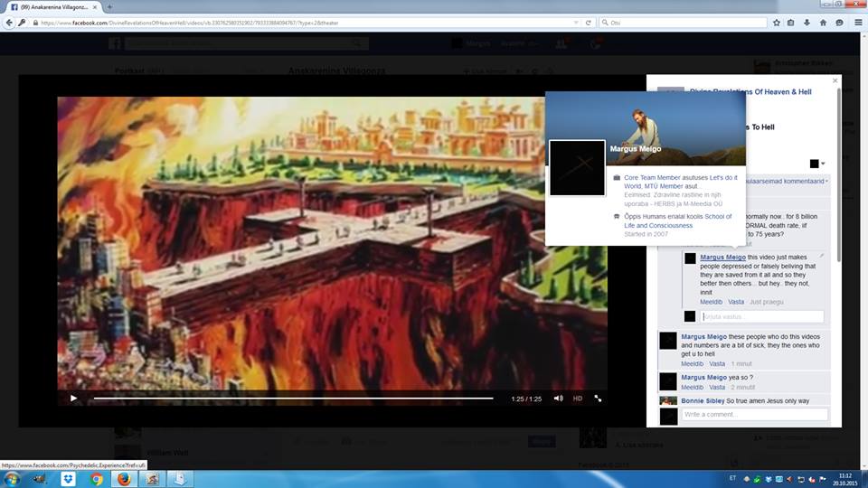868x488 pixels.
Task: Click the padlock site identity icon
Action: point(35,23)
